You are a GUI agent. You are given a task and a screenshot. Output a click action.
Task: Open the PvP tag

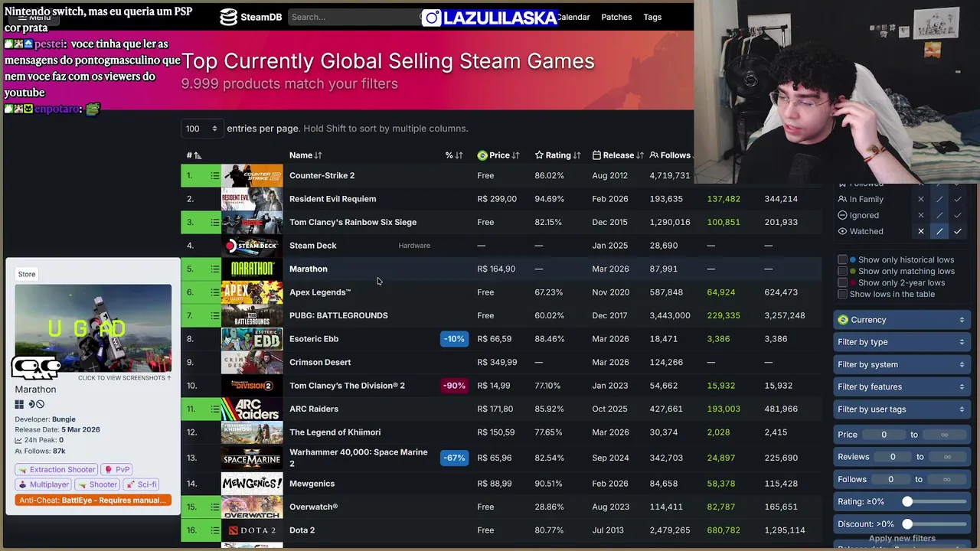pyautogui.click(x=117, y=470)
